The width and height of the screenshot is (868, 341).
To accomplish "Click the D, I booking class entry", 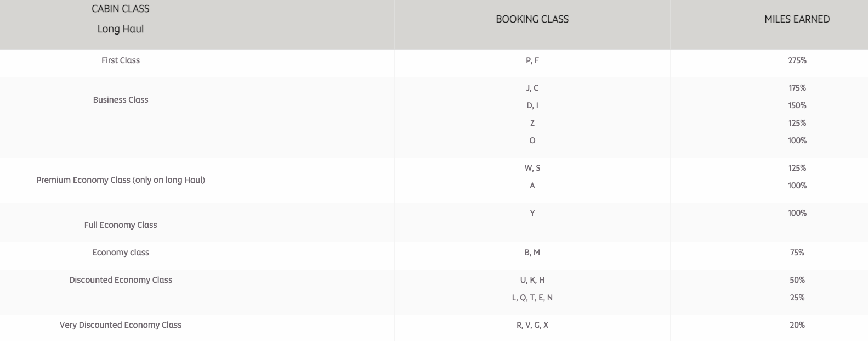I will pyautogui.click(x=532, y=105).
